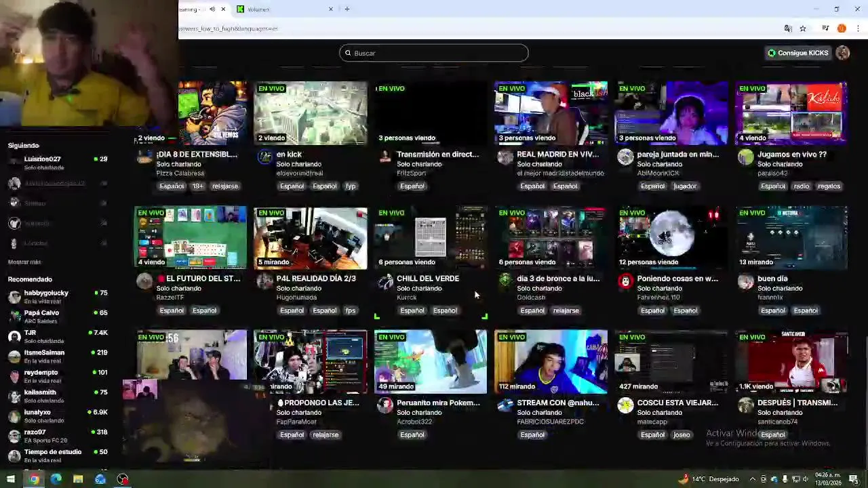Image resolution: width=868 pixels, height=488 pixels.
Task: Open Google Chrome from the taskbar
Action: (x=34, y=479)
